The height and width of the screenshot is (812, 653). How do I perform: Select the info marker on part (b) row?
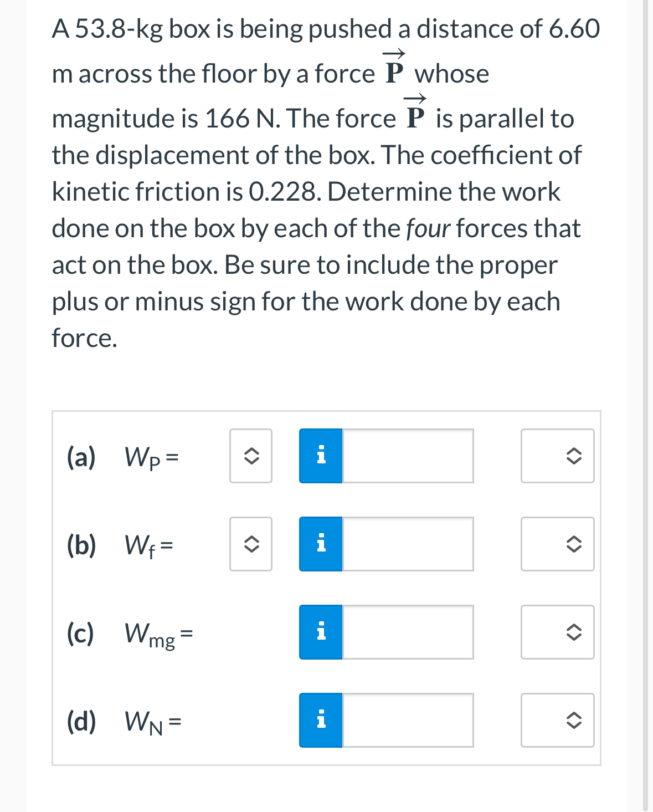(320, 544)
